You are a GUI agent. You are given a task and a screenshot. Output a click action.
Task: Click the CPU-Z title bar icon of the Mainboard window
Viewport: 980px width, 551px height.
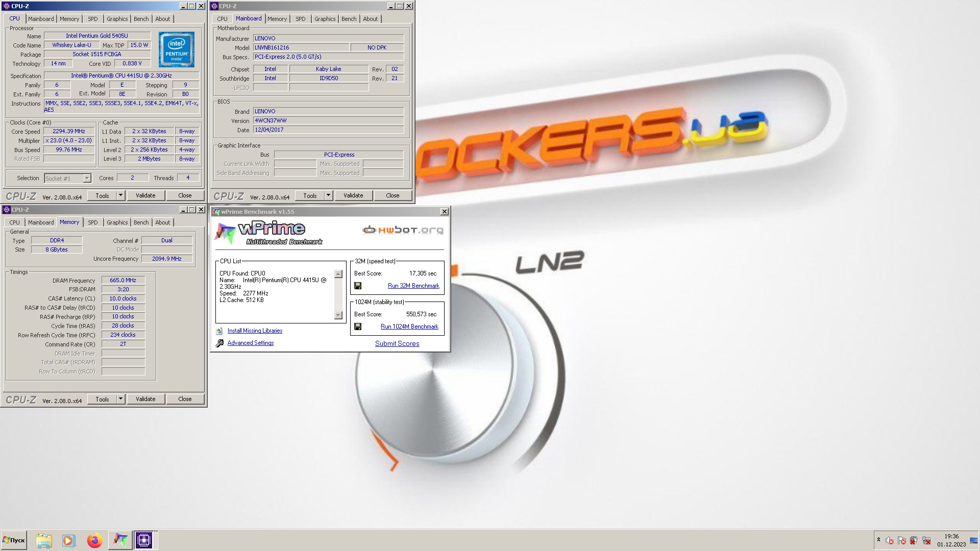click(x=214, y=6)
